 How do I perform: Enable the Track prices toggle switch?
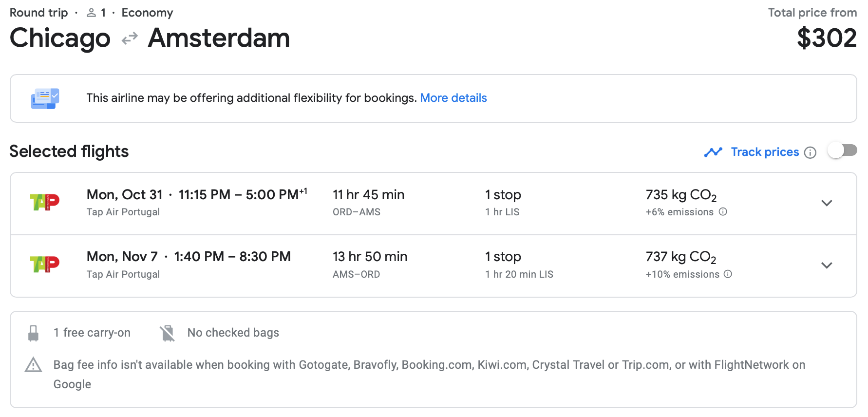(x=842, y=151)
